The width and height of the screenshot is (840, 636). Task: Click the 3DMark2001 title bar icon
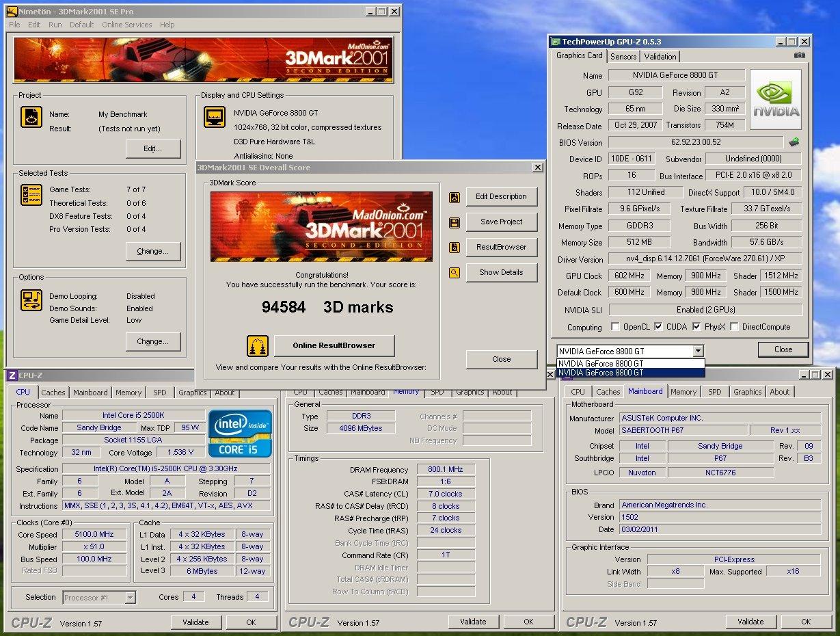pyautogui.click(x=10, y=11)
